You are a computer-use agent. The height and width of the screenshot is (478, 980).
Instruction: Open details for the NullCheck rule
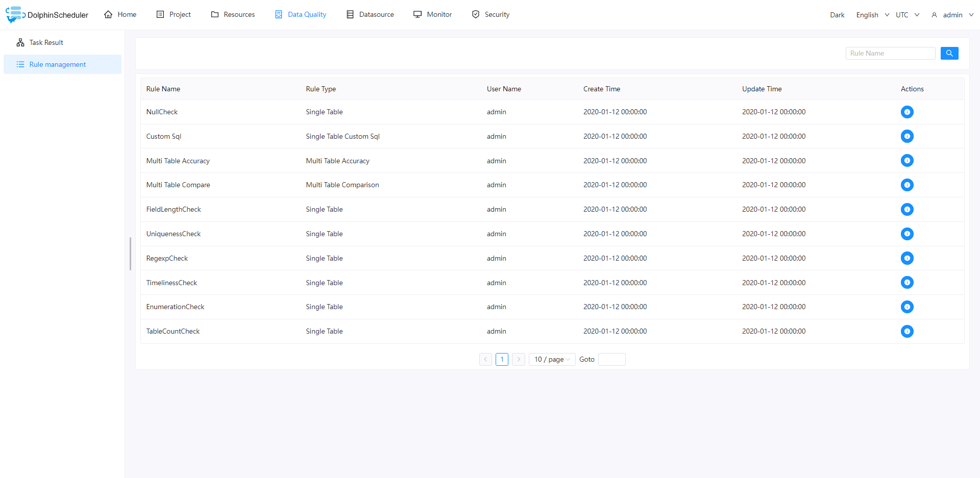907,112
